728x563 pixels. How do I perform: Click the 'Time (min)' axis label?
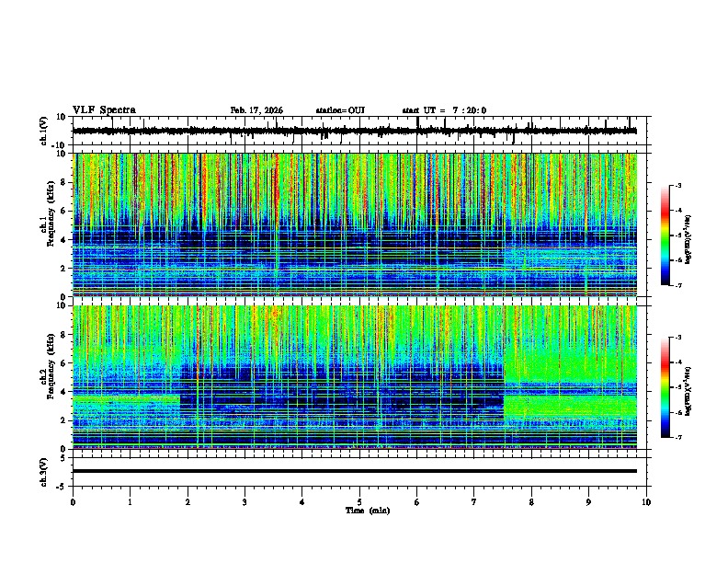[x=368, y=511]
